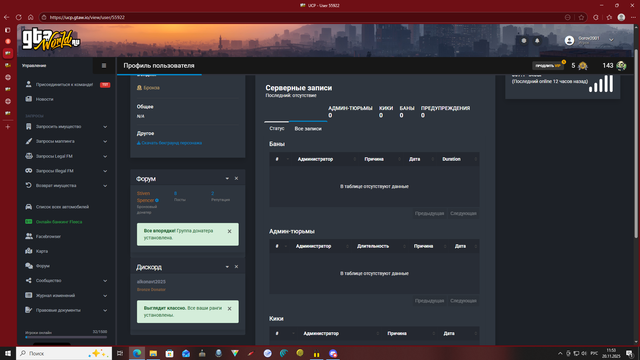
Task: Click the Продлить VIP button
Action: (548, 66)
